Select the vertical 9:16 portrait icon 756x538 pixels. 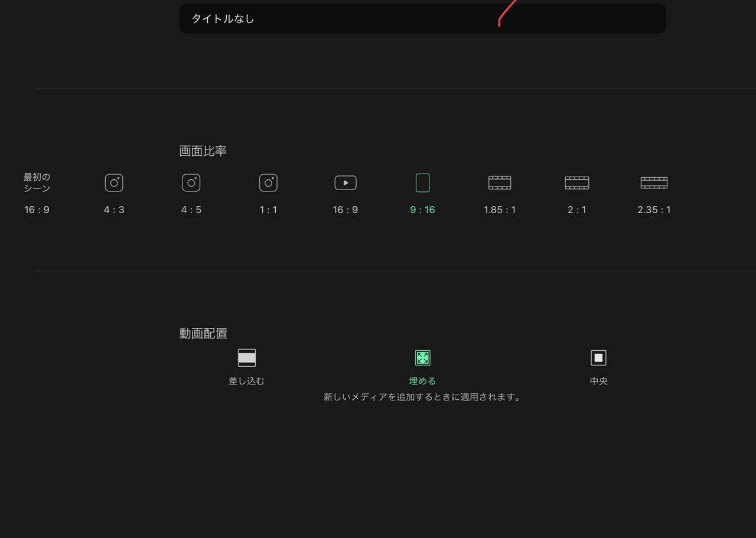click(x=422, y=182)
